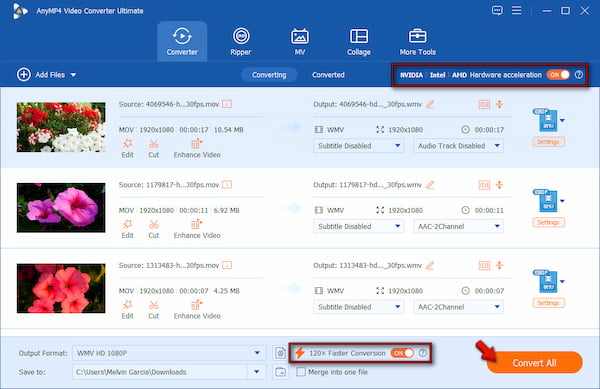
Task: Open AAC-2Channel dropdown for 1179817
Action: tap(458, 226)
